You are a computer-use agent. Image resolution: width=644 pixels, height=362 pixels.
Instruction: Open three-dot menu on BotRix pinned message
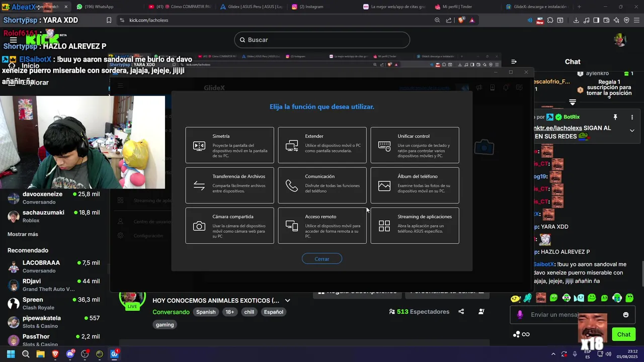pyautogui.click(x=632, y=117)
